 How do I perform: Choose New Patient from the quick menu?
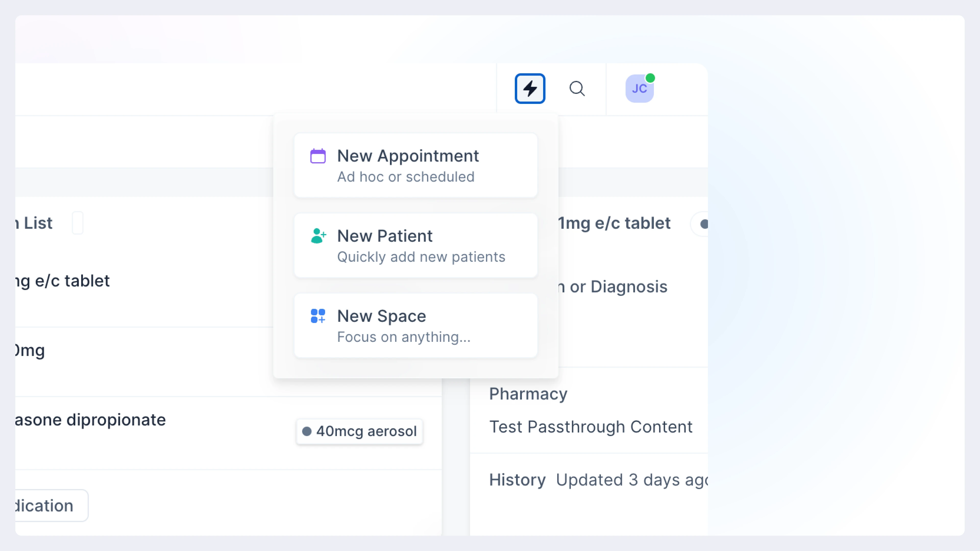(x=415, y=245)
